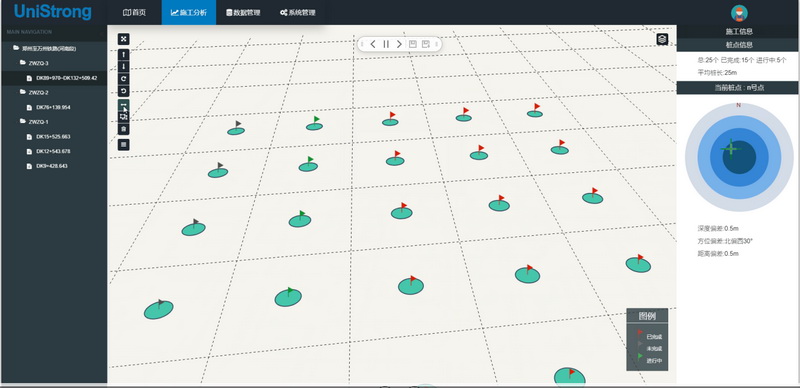Click the down arrow view tool

pyautogui.click(x=123, y=67)
